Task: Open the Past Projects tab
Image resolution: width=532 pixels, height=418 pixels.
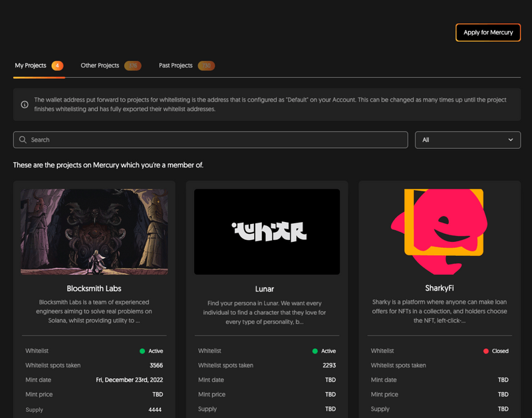Action: pos(176,66)
